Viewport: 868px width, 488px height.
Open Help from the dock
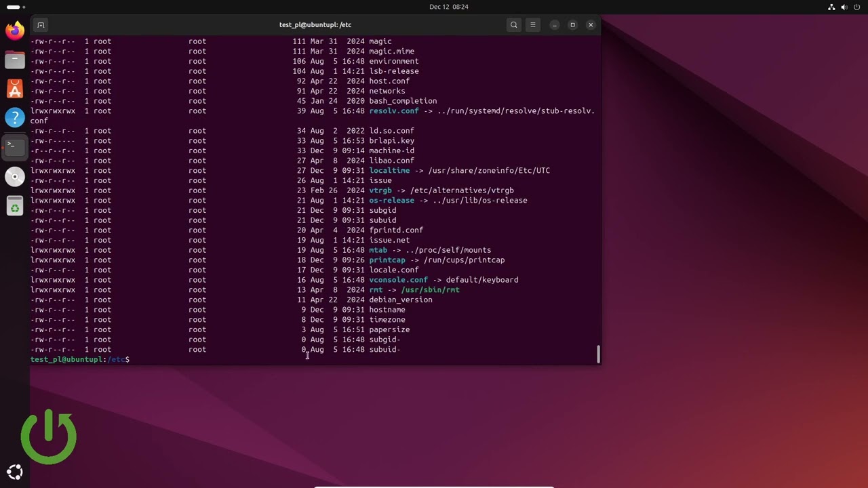(15, 118)
